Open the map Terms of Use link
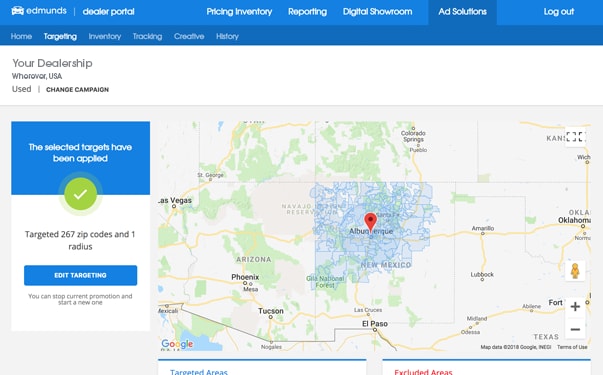603x375 pixels. 572,347
